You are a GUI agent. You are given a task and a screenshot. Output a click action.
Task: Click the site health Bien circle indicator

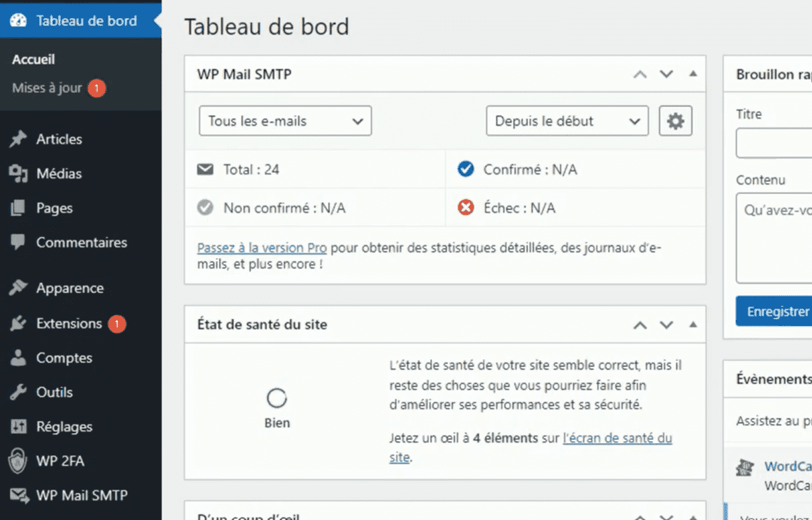(x=277, y=399)
